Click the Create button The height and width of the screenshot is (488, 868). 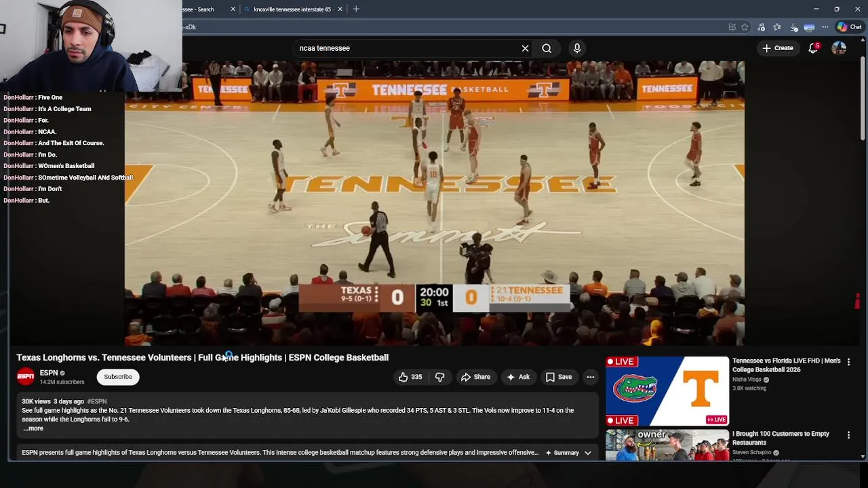[778, 48]
